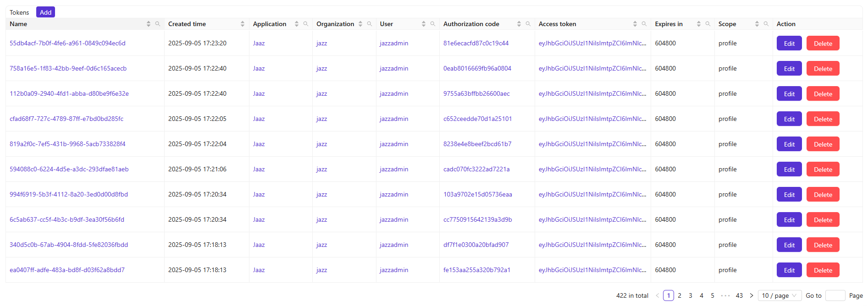Search the Authorization code column
The width and height of the screenshot is (868, 306).
tap(528, 24)
